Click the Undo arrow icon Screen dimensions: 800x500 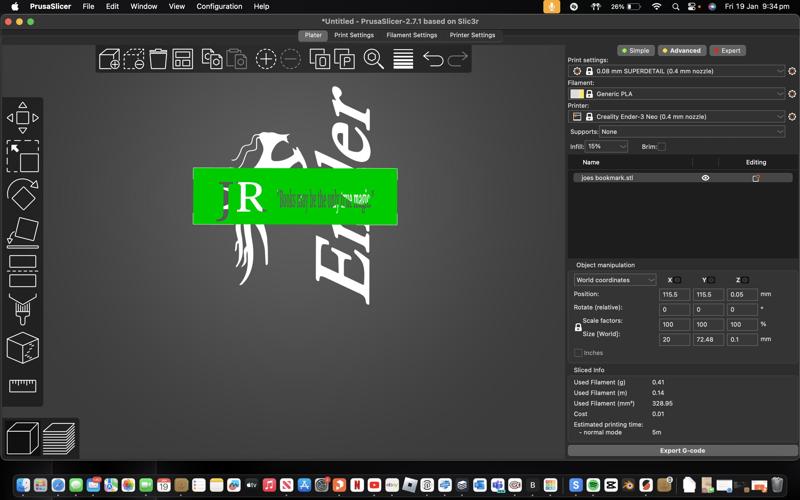pos(433,59)
